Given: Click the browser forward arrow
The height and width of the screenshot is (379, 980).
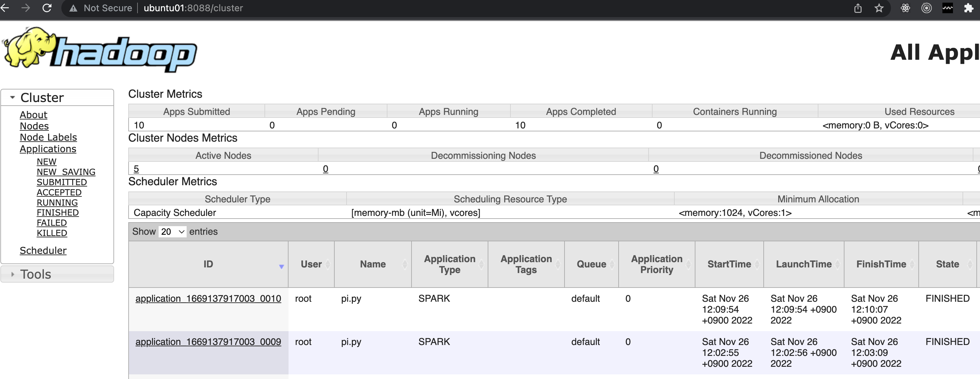Looking at the screenshot, I should 25,8.
